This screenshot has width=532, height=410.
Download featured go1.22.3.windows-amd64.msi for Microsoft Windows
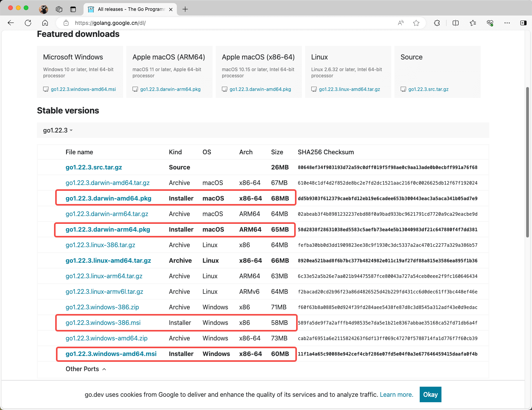click(x=83, y=89)
